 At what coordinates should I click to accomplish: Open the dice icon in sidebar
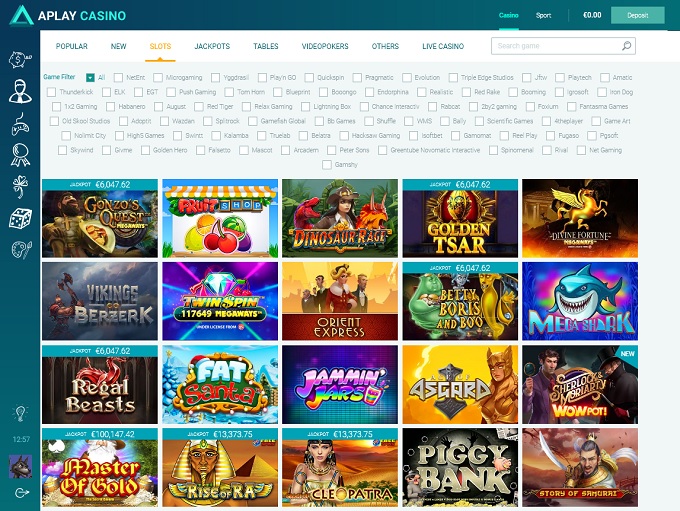tap(20, 218)
